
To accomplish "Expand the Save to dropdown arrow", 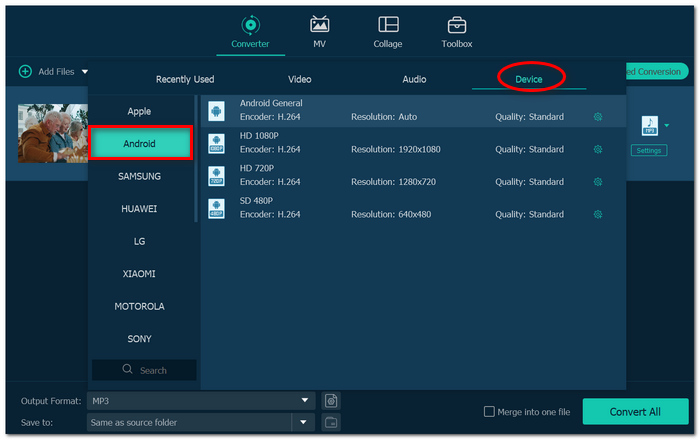I will click(x=304, y=422).
